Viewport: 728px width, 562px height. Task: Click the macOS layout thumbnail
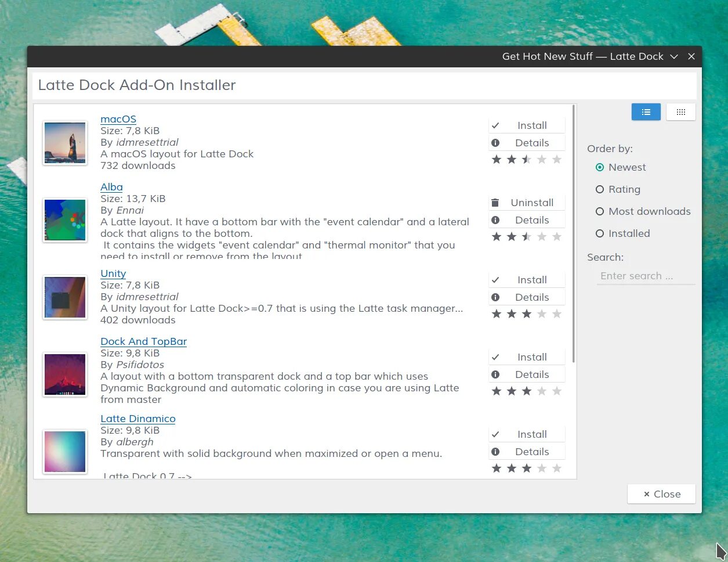[65, 143]
